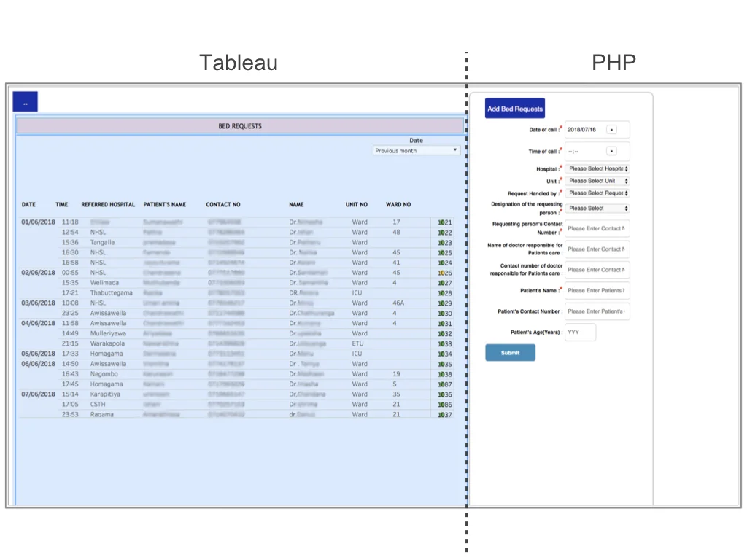
Task: Click the Contact number of doctor responsible field
Action: [597, 270]
